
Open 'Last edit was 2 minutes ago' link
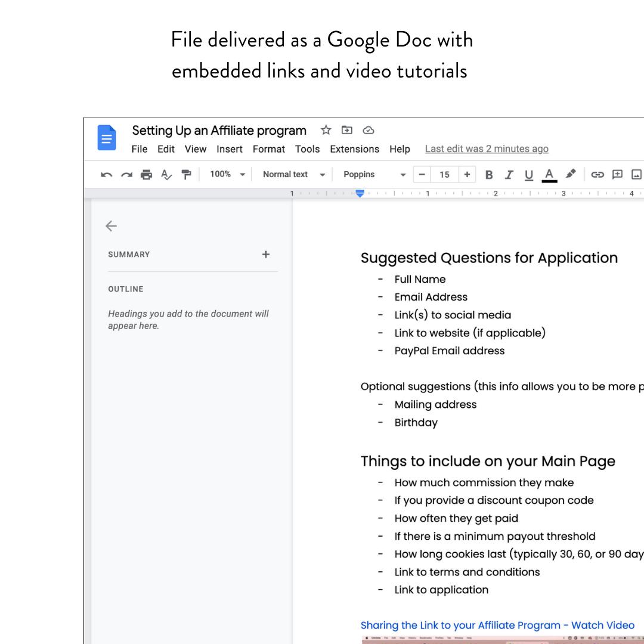pos(487,149)
